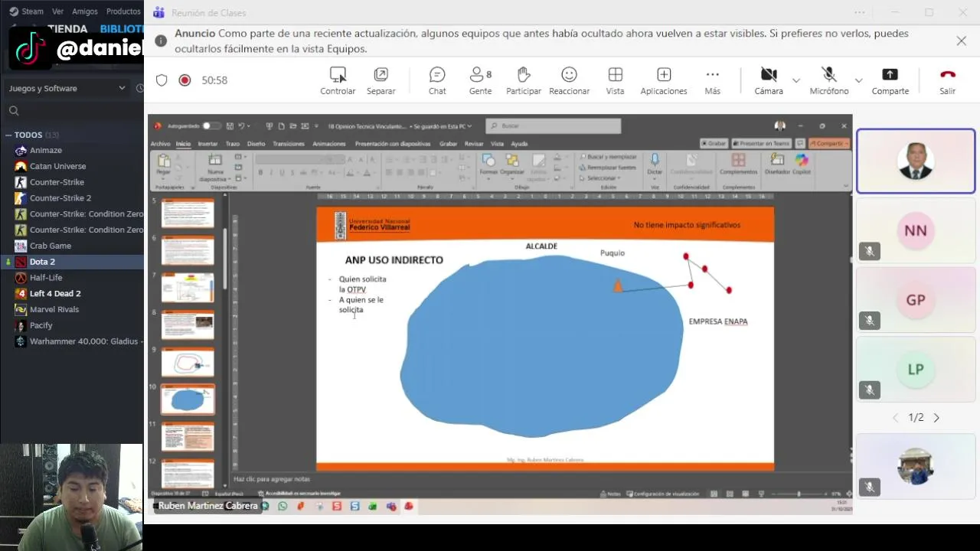This screenshot has width=980, height=551.
Task: Select the NN participant tile
Action: [x=916, y=230]
